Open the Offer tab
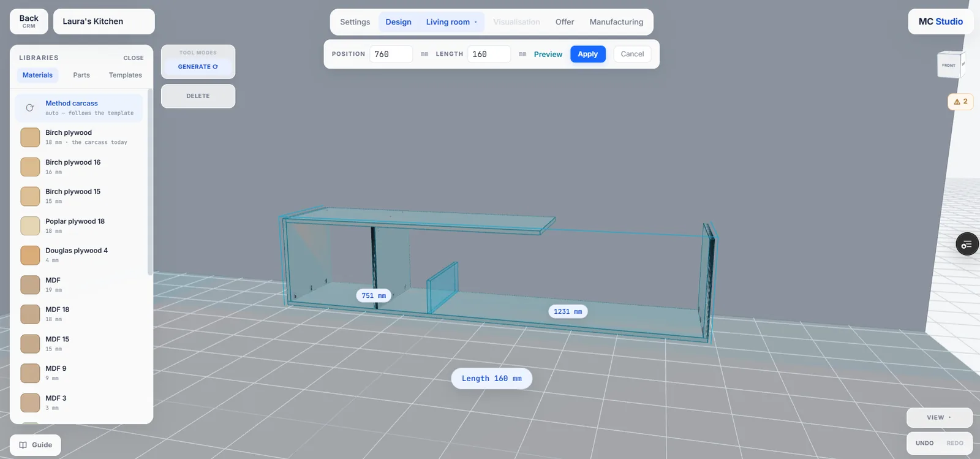This screenshot has width=980, height=459. click(565, 22)
